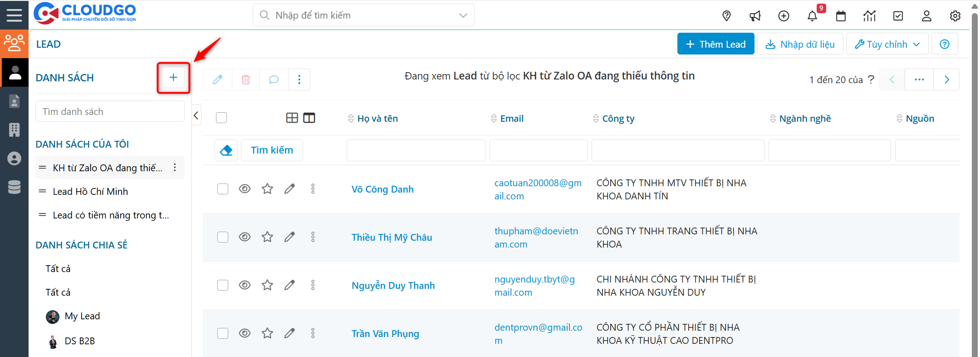Select the Lead Hồ Chí Minh list
The image size is (980, 357).
tap(90, 192)
